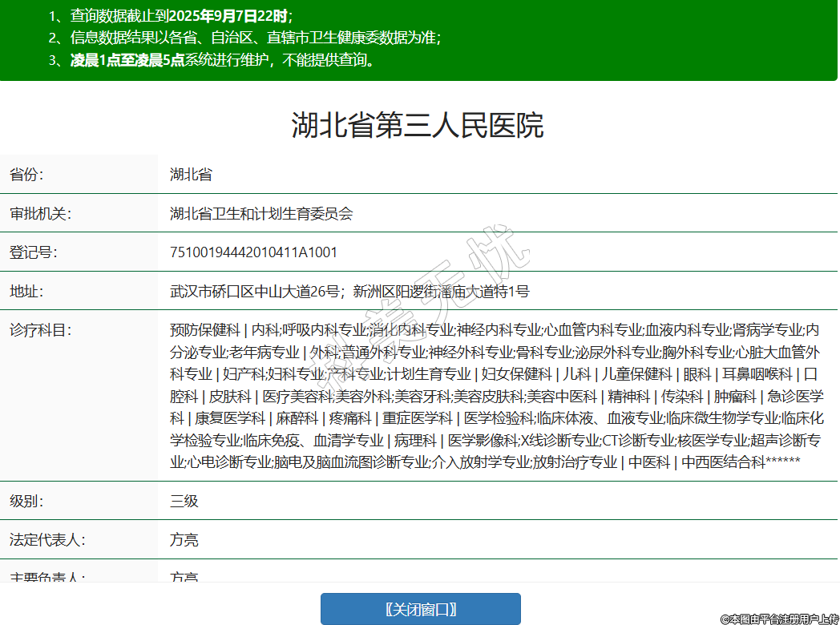
Task: Click the 关闭窗口 button
Action: tap(420, 609)
